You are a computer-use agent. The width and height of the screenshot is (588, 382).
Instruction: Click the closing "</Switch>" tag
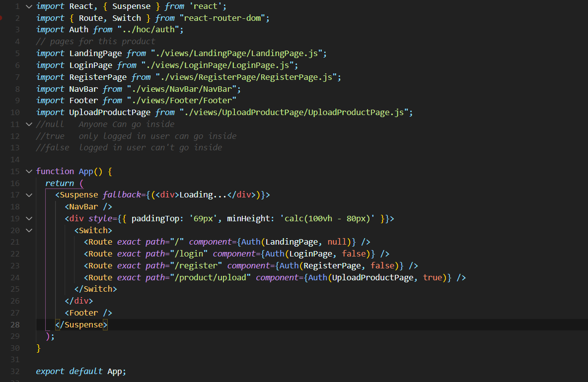point(96,289)
